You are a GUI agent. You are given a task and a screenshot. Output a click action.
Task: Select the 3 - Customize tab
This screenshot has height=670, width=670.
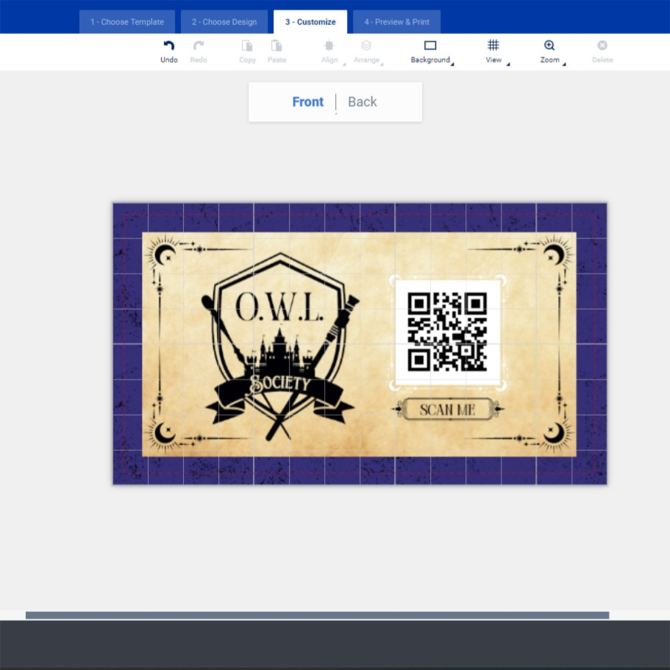pyautogui.click(x=310, y=22)
